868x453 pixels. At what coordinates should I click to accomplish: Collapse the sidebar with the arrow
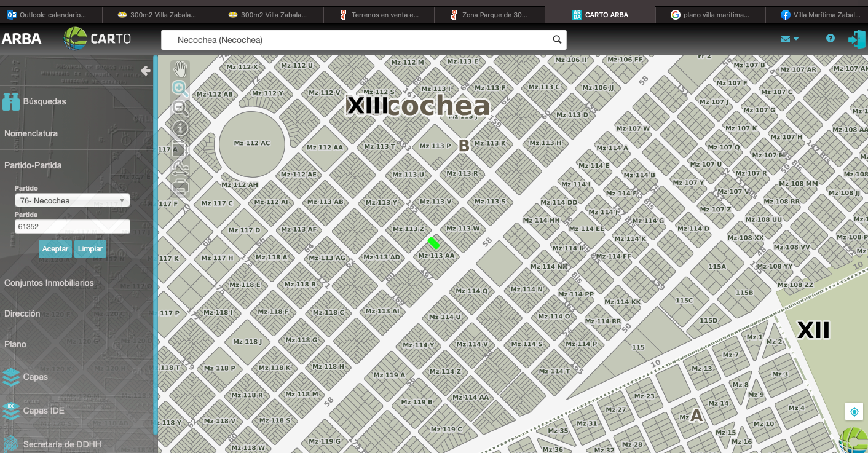146,71
